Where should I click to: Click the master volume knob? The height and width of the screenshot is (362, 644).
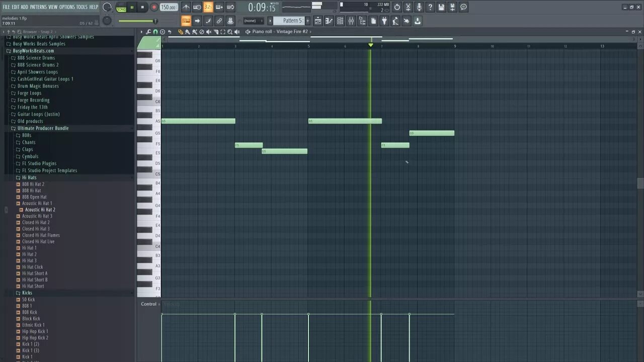click(x=107, y=7)
